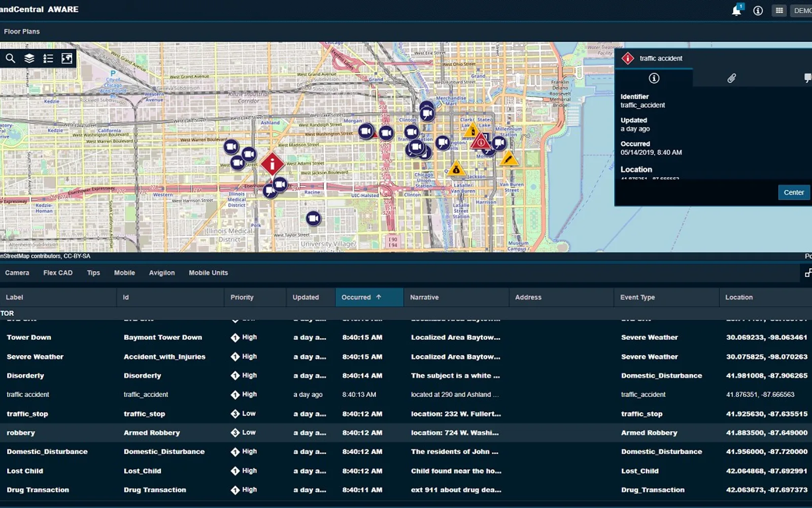Center the map on the incident
The width and height of the screenshot is (812, 508).
[794, 193]
